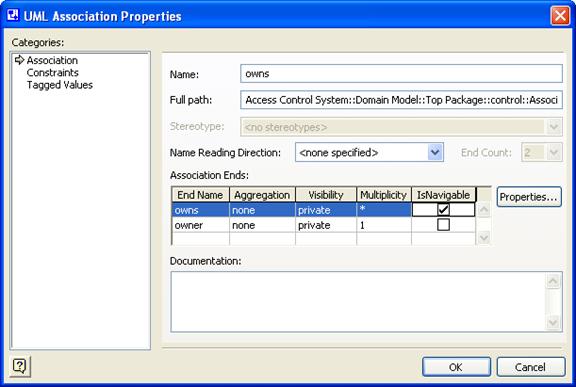Check IsNavigable for the owner end

(443, 225)
